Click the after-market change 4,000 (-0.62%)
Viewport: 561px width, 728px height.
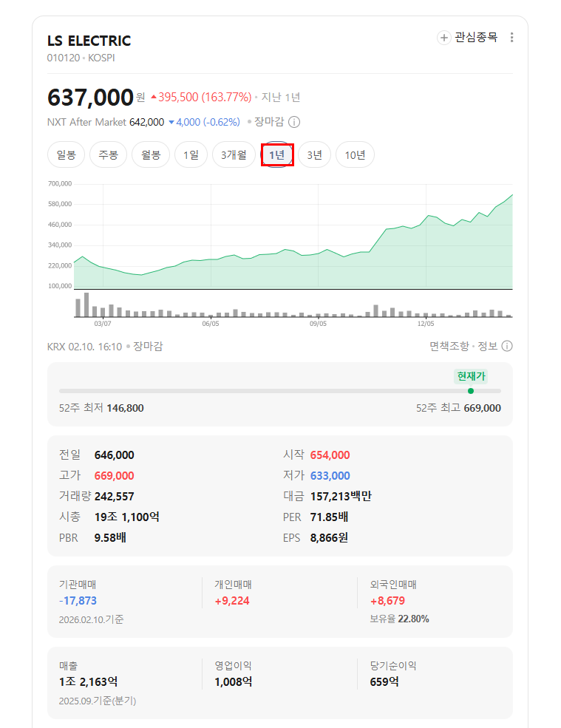coord(204,122)
